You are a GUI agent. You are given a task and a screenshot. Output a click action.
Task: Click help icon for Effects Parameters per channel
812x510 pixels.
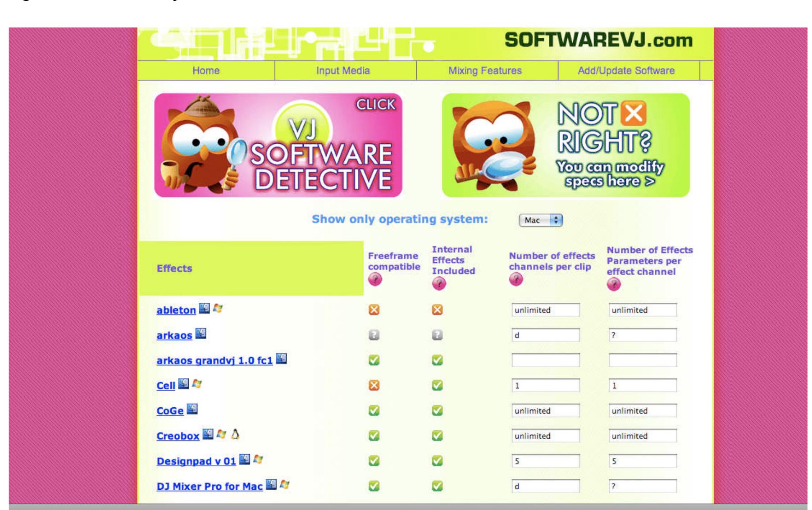pos(614,284)
